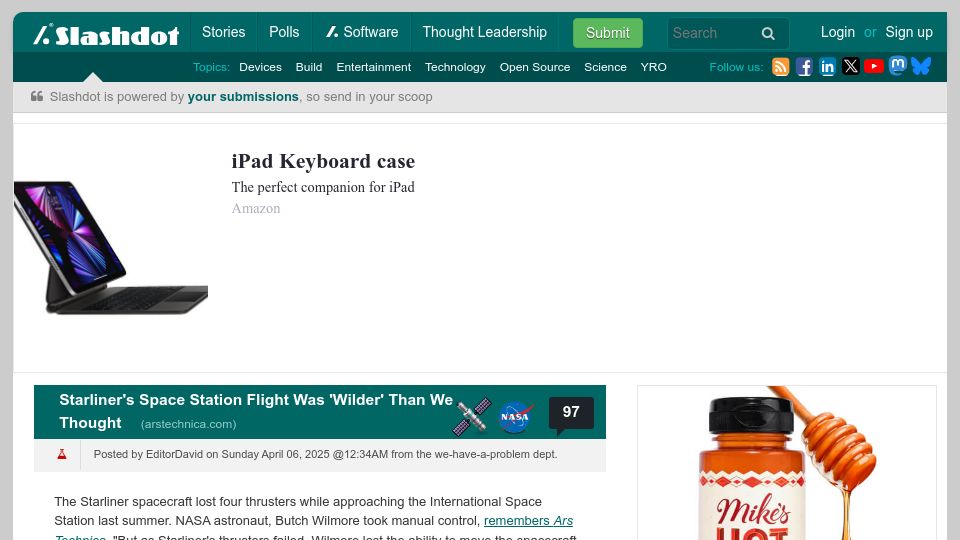
Task: Click the iPad Keyboard case ad image
Action: [x=111, y=247]
